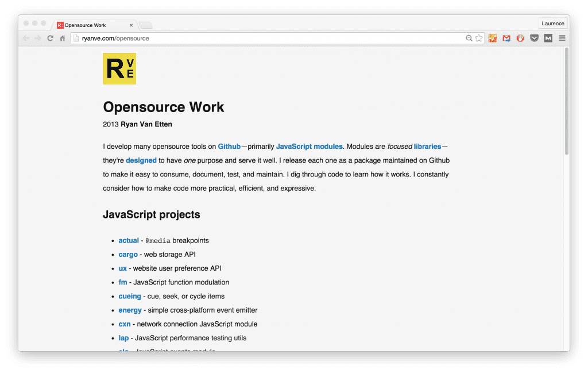Click the year "2013" in the byline
Screen dimensions: 588x373
(x=111, y=124)
